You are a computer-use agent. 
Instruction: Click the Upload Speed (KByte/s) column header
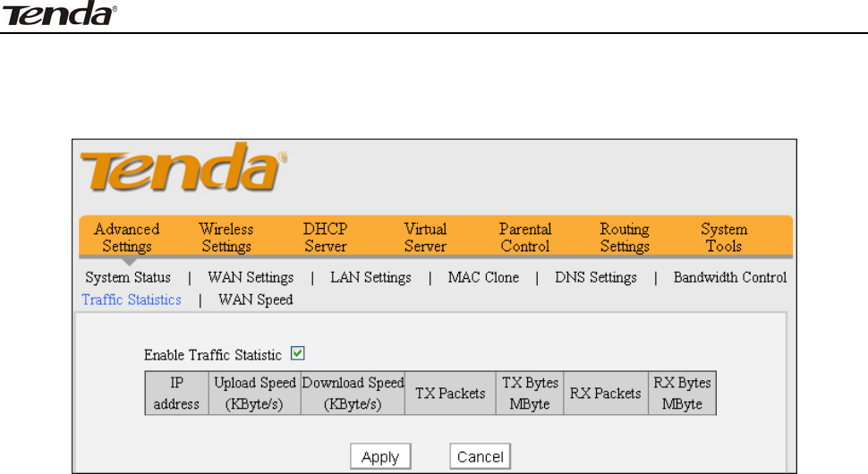coord(255,394)
